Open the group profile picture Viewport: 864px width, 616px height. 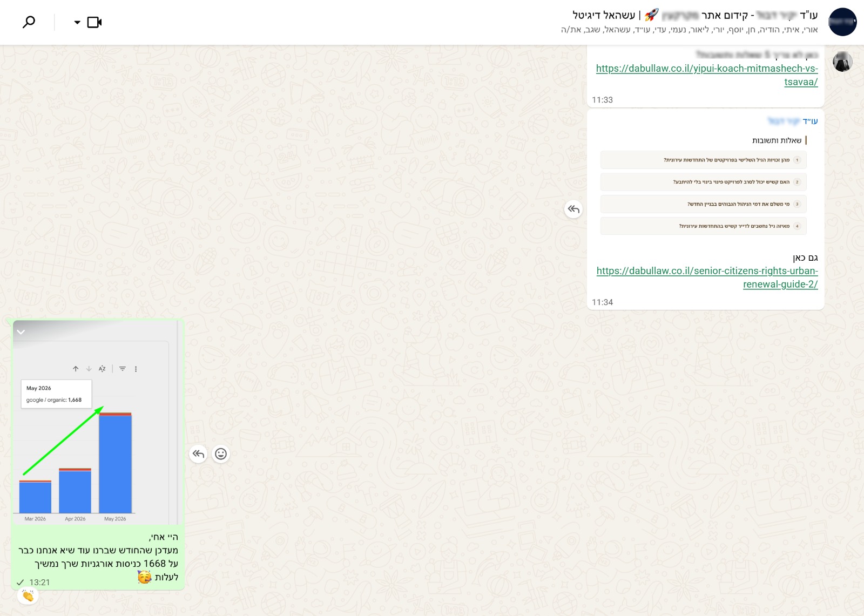pos(842,22)
